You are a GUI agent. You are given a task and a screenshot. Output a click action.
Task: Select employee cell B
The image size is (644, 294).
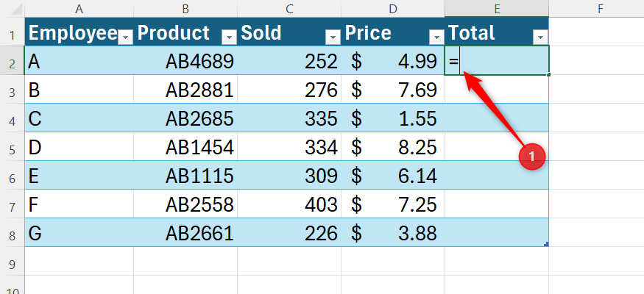[79, 89]
